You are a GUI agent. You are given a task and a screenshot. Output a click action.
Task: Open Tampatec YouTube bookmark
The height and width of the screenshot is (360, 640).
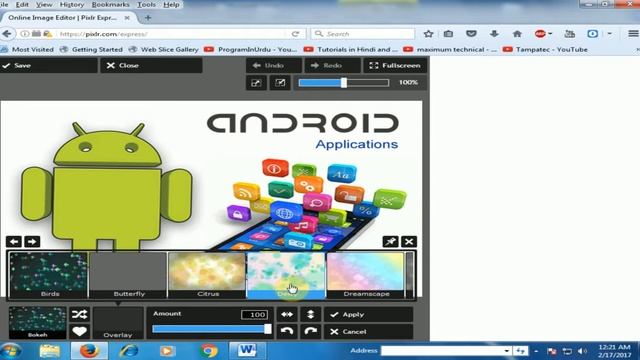click(x=545, y=49)
